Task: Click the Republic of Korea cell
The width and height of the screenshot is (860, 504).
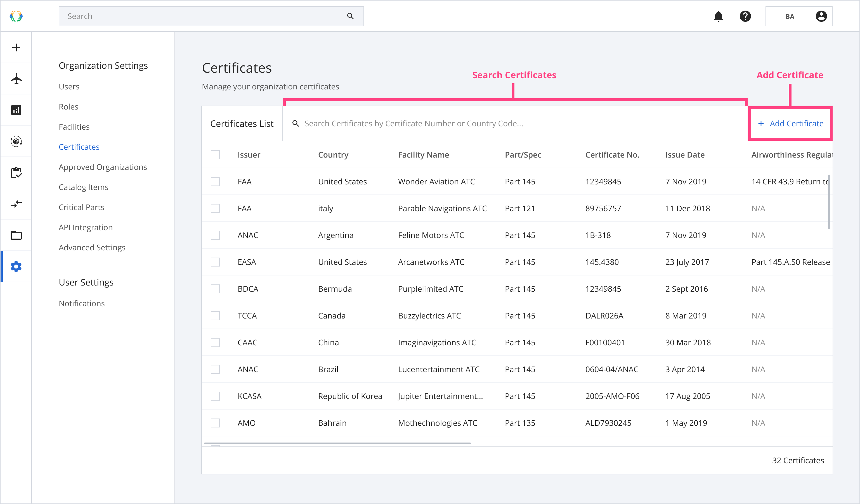Action: (x=350, y=396)
